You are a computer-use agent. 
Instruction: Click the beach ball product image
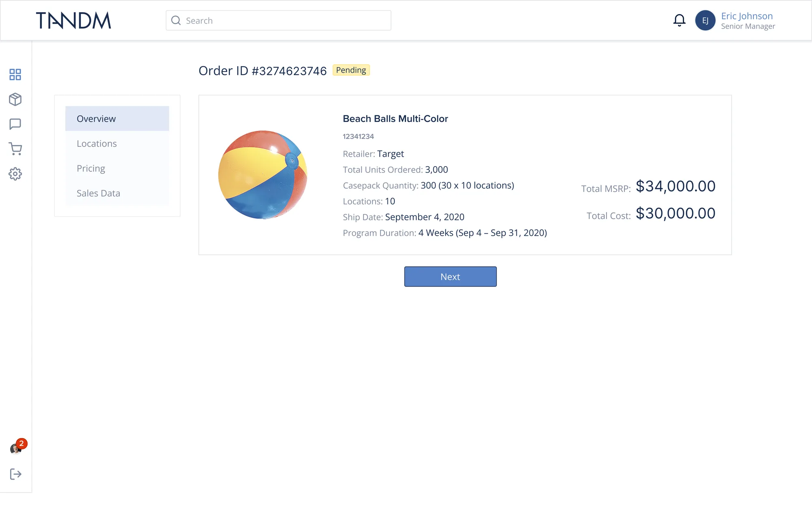click(x=263, y=175)
